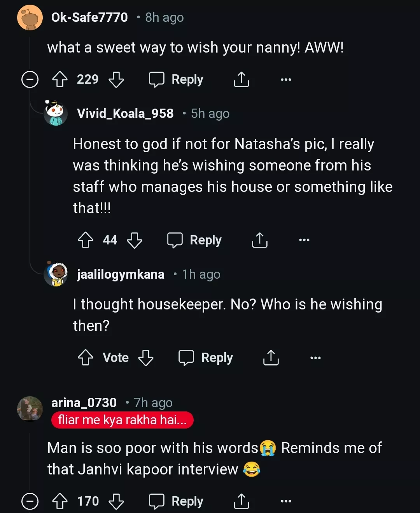Image resolution: width=420 pixels, height=513 pixels.
Task: Upvote jaalilogymkana's housekeeper comment
Action: (x=86, y=358)
